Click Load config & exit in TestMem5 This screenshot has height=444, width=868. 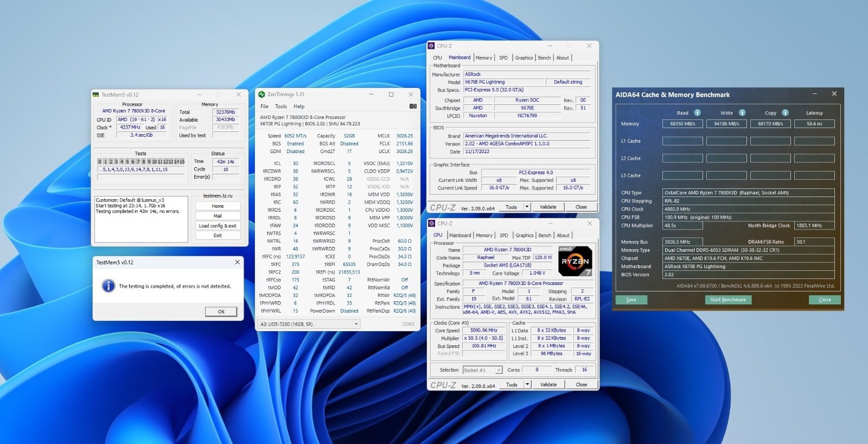click(218, 226)
